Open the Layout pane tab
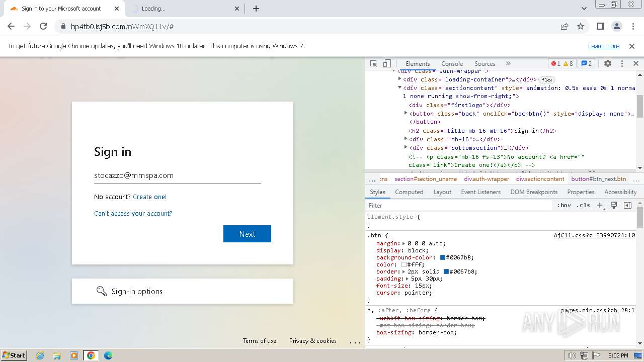 click(x=442, y=192)
